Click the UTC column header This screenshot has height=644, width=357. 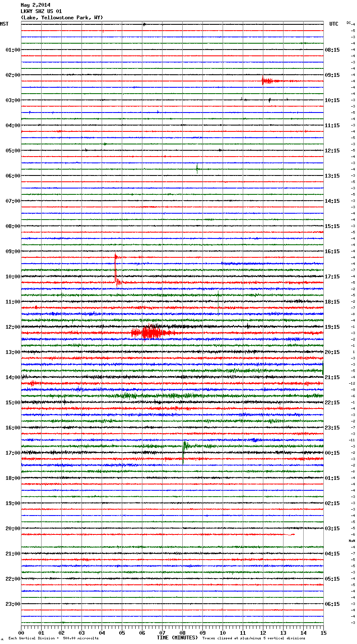click(333, 24)
